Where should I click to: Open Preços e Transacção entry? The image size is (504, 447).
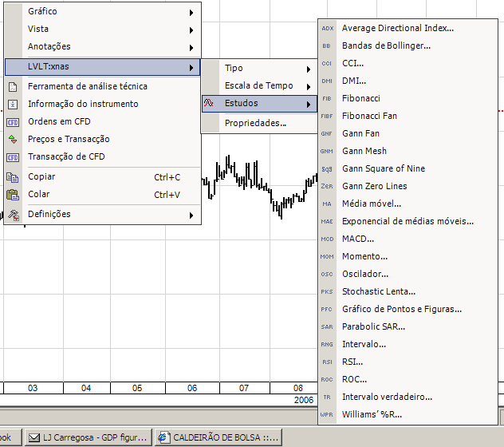(x=103, y=139)
